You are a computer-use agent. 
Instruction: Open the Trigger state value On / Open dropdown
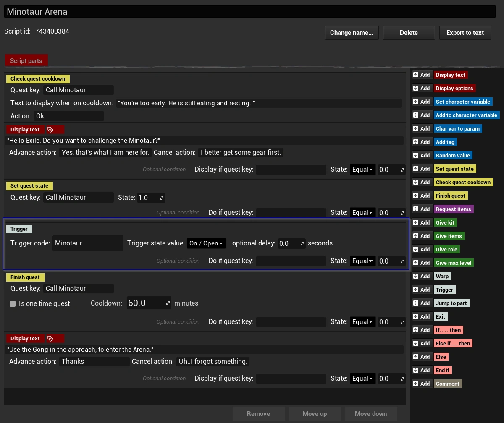[206, 243]
